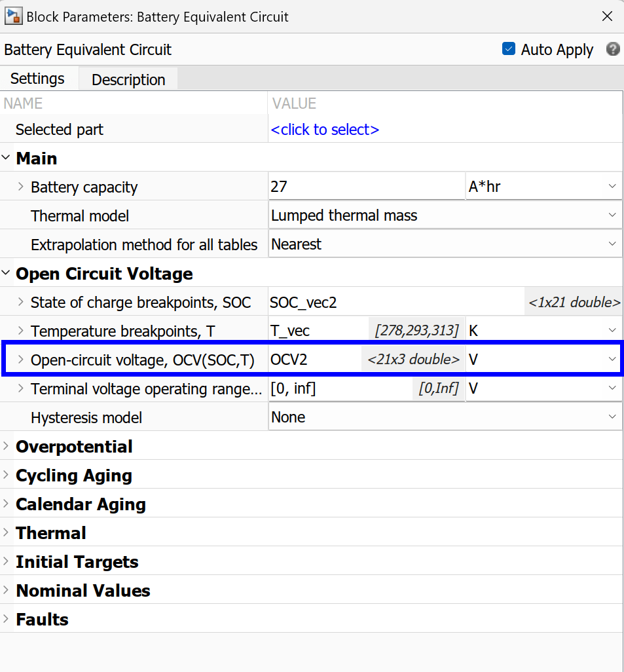Viewport: 624px width, 672px height.
Task: Collapse the Main section
Action: [x=7, y=158]
